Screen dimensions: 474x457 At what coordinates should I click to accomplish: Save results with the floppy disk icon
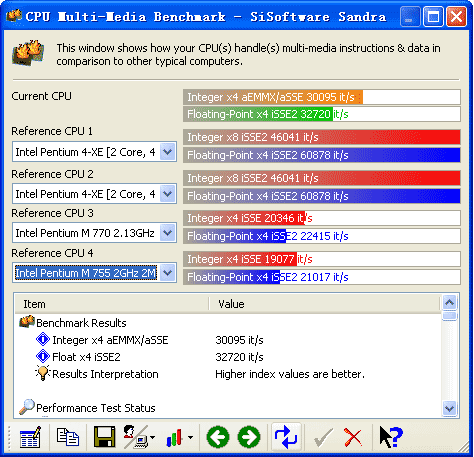[x=104, y=437]
